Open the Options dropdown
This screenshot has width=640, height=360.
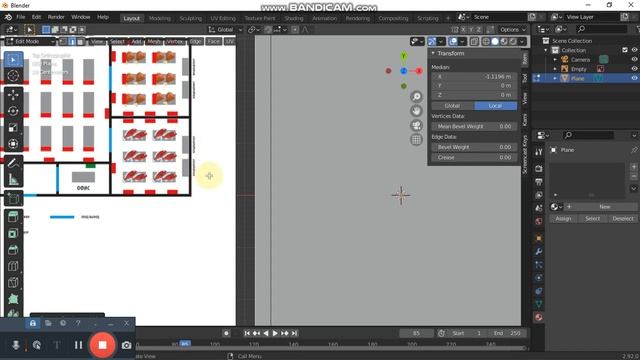(513, 30)
